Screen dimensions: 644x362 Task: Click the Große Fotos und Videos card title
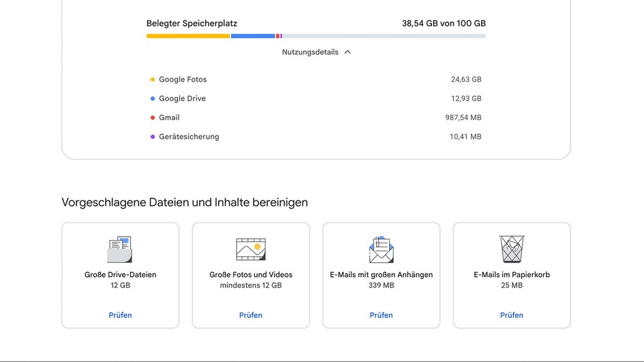pyautogui.click(x=251, y=275)
